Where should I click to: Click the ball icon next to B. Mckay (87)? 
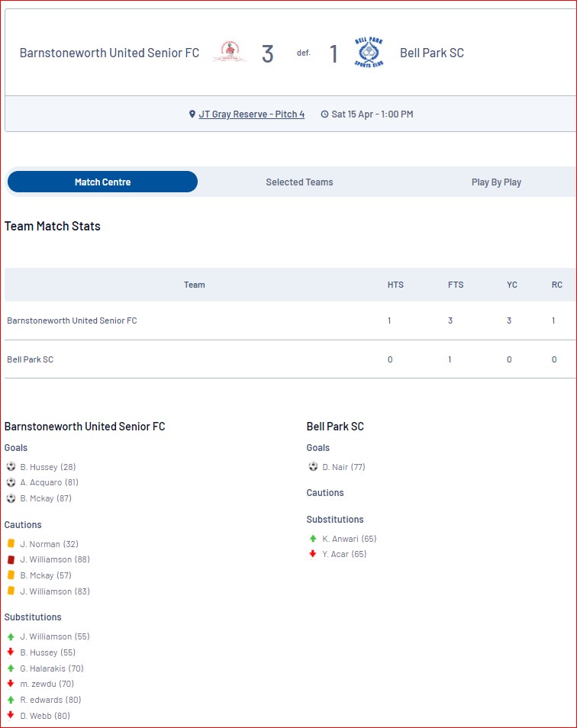click(11, 498)
